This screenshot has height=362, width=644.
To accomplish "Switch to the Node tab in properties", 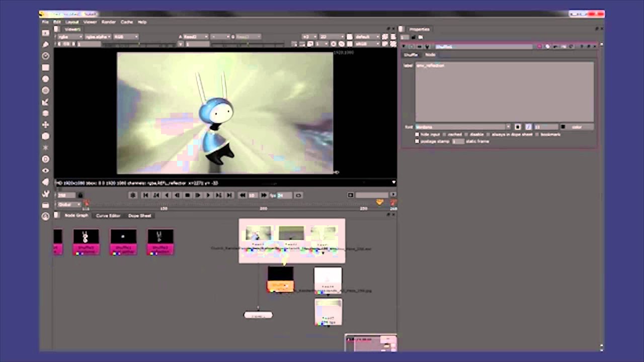I will [430, 55].
